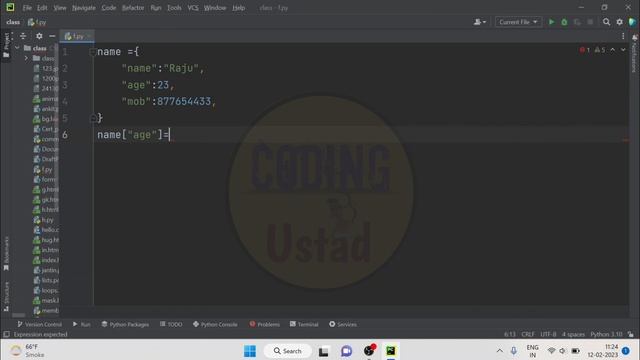Click the colorful JetBrains Toolbox icon
The image size is (640, 360).
[x=632, y=22]
